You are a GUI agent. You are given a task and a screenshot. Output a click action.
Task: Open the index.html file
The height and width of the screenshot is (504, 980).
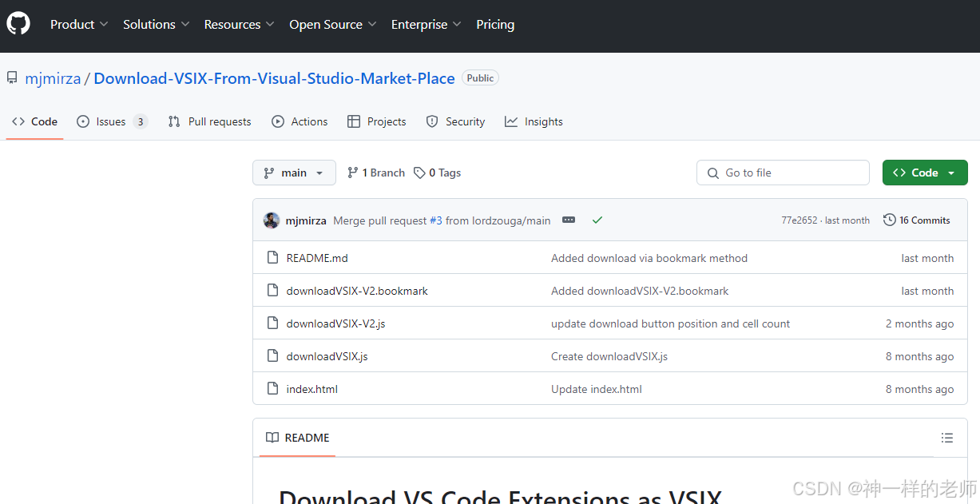312,389
